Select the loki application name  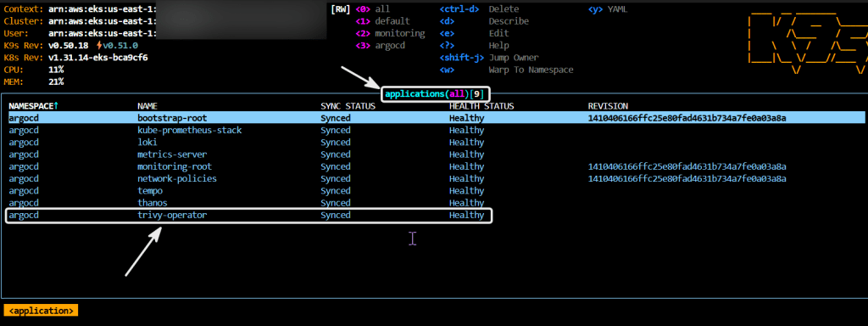click(147, 143)
